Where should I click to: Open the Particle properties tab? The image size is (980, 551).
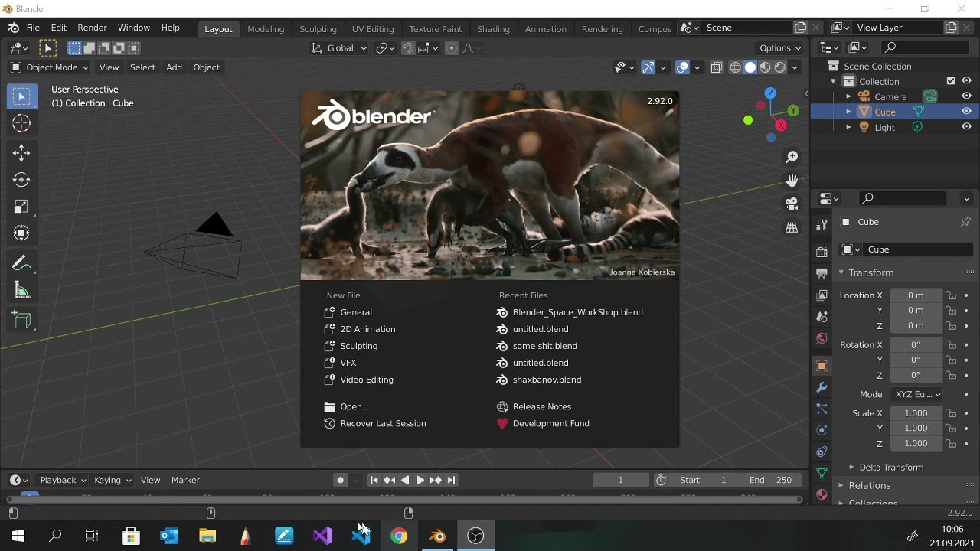[x=822, y=409]
